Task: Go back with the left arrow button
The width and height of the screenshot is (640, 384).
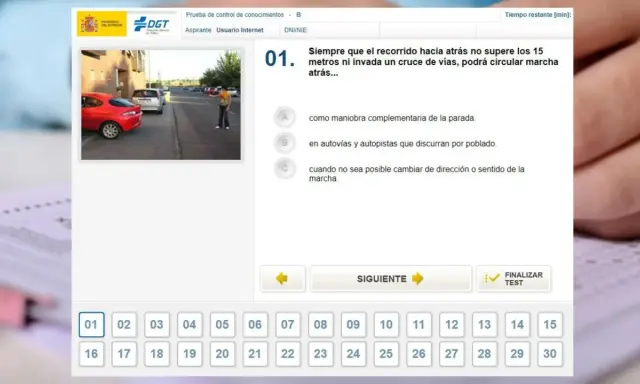Action: pos(282,279)
